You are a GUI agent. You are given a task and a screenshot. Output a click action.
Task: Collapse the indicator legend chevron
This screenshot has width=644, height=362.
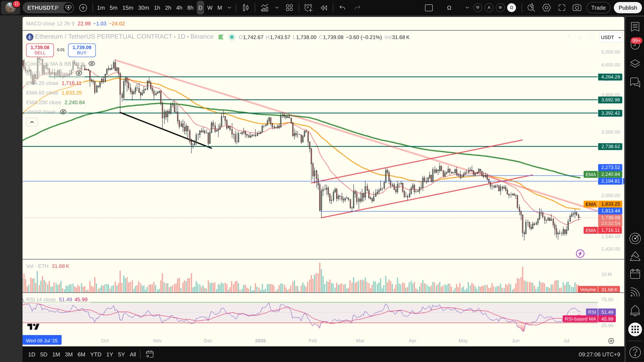pos(32,122)
